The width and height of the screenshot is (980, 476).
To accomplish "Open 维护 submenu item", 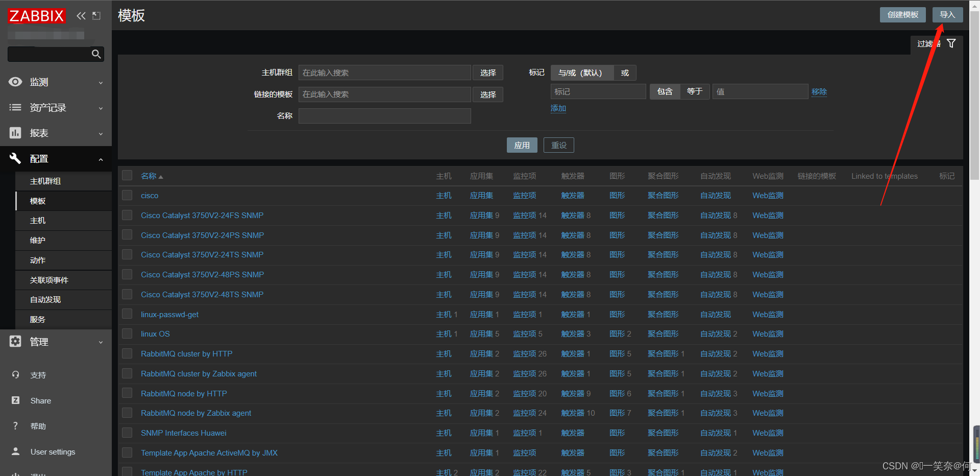I will [x=64, y=241].
